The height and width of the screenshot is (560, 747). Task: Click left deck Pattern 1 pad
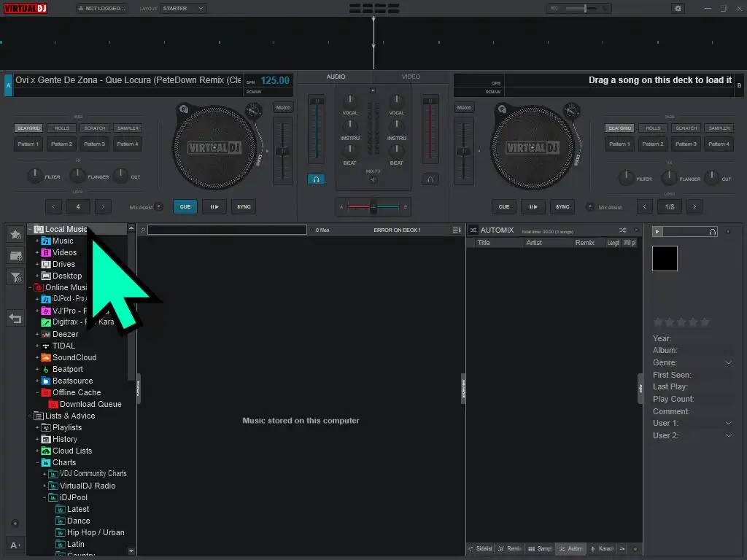coord(28,144)
